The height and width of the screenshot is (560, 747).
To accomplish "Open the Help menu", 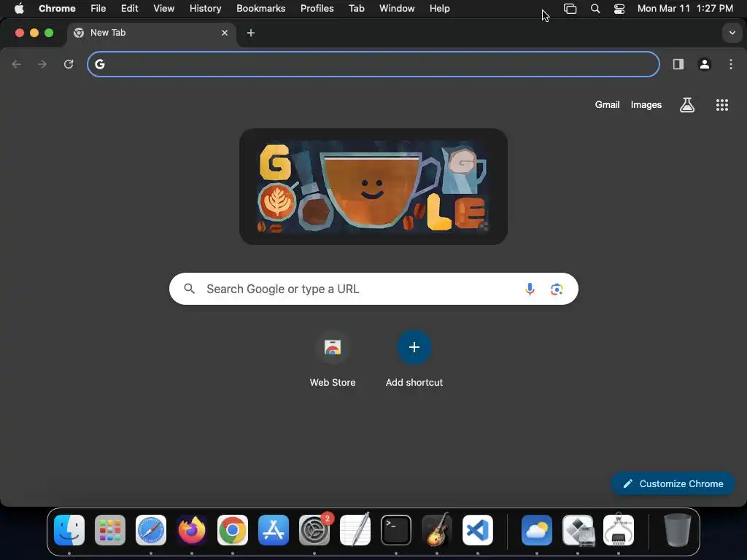I will click(440, 9).
